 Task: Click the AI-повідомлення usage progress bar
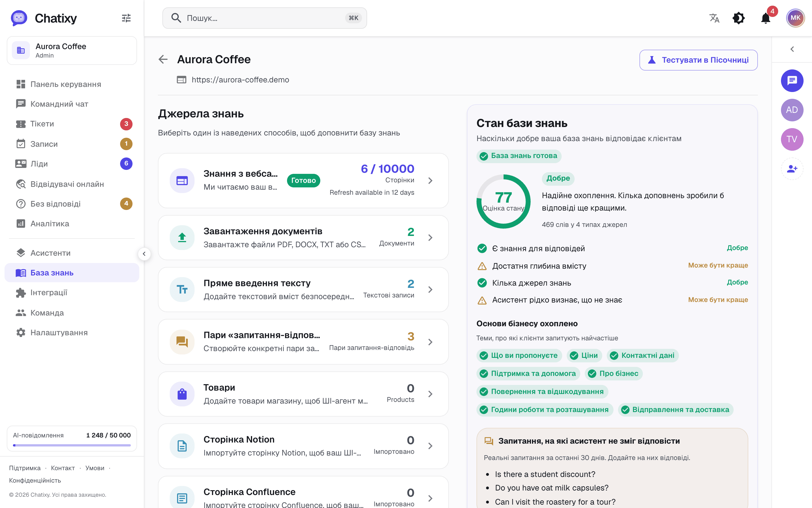(72, 445)
